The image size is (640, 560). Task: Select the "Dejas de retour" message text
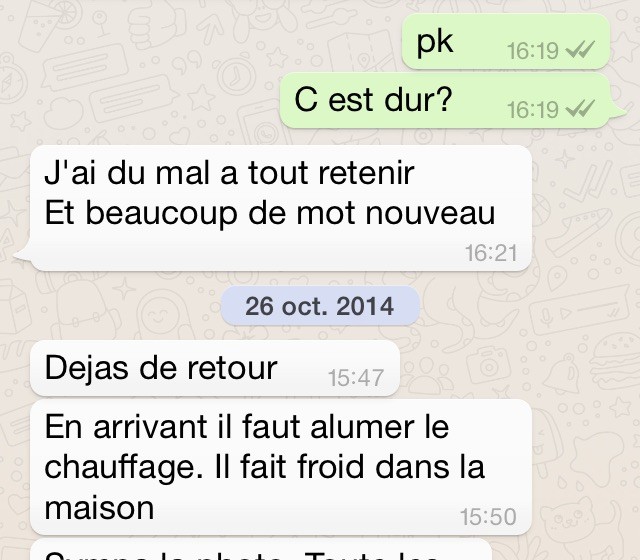(x=161, y=368)
